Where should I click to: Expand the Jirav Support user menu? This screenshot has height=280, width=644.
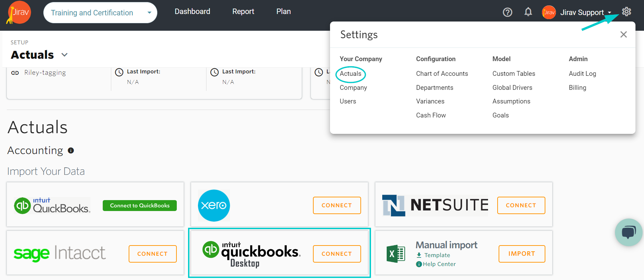[x=610, y=13]
